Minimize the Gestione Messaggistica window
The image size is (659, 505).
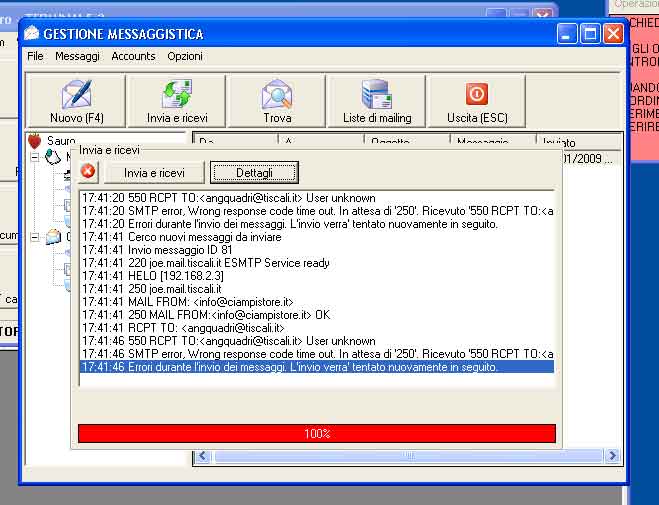pos(567,33)
